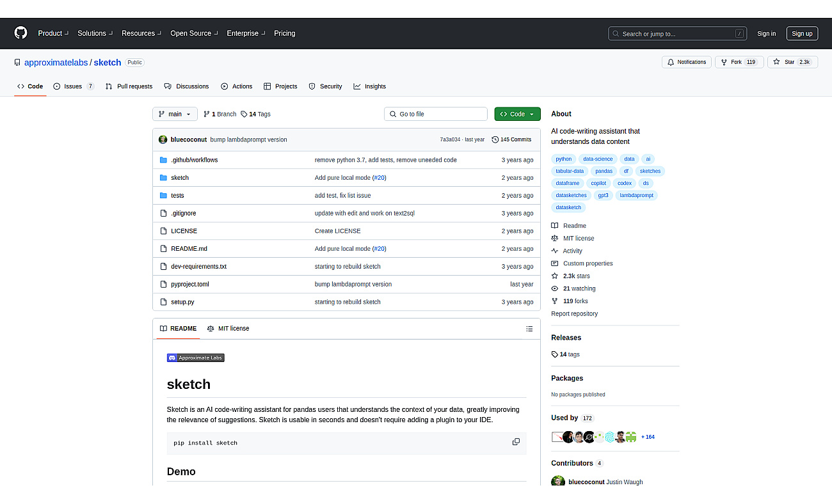
Task: View 21 watching in About sidebar
Action: 573,288
